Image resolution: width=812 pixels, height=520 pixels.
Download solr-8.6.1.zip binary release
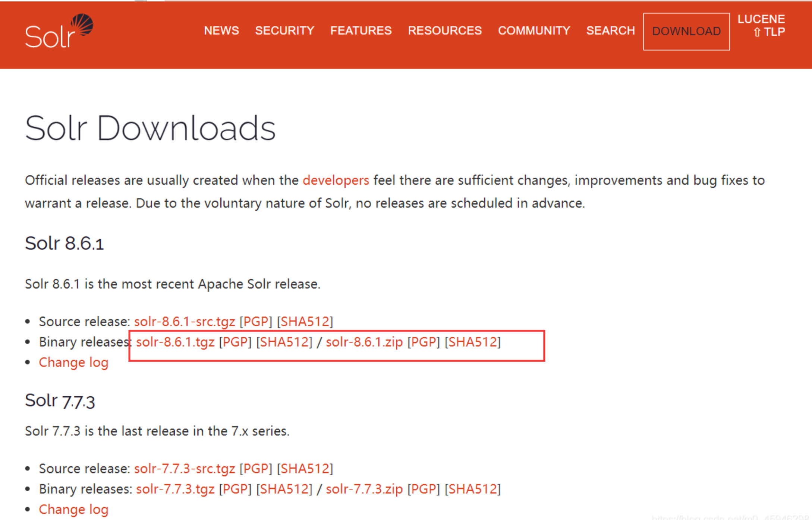[364, 342]
